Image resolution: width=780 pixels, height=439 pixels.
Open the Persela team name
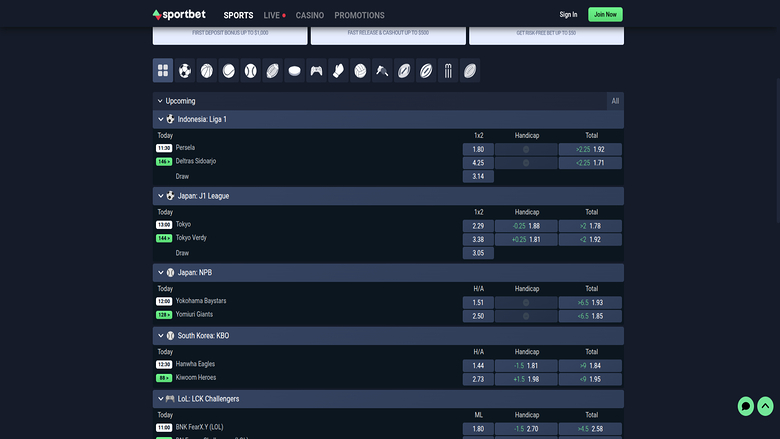tap(185, 148)
